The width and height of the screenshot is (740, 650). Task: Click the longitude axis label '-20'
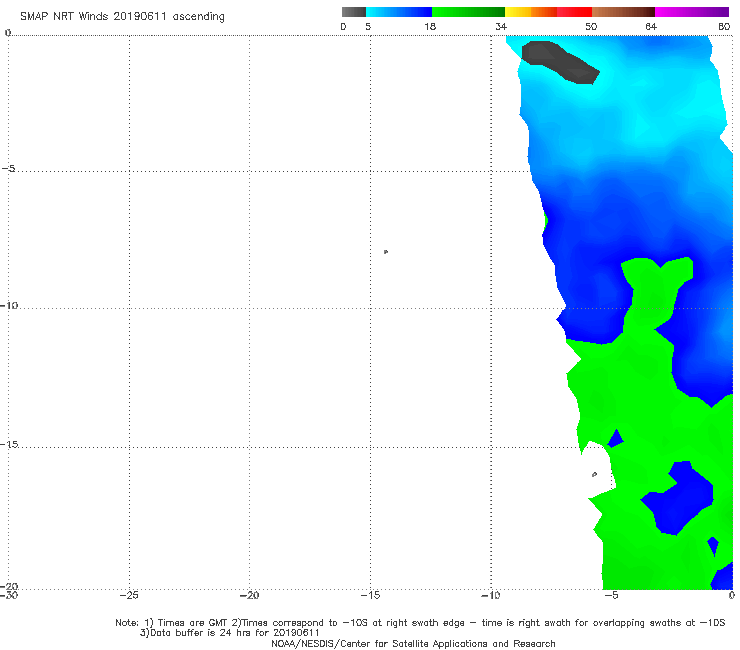[249, 595]
